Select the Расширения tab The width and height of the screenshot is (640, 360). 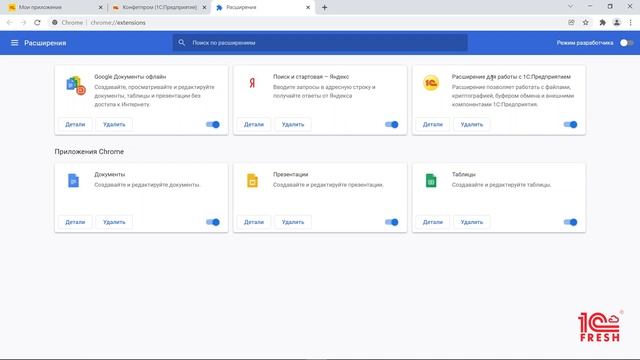[x=263, y=7]
